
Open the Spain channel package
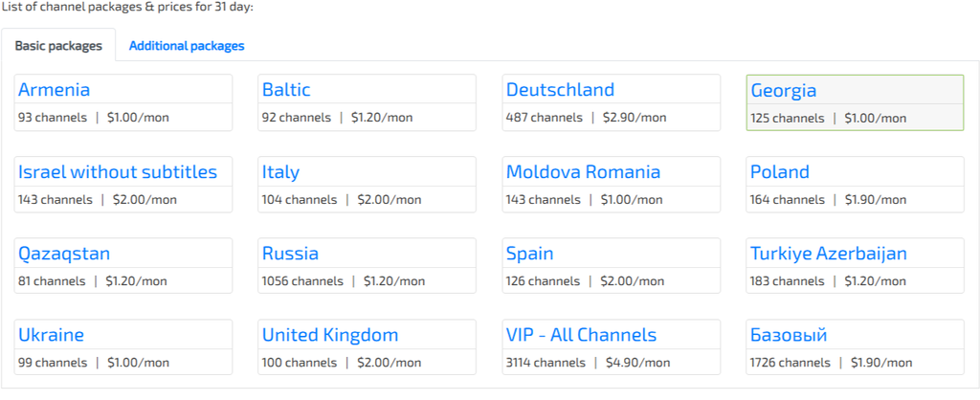[529, 254]
